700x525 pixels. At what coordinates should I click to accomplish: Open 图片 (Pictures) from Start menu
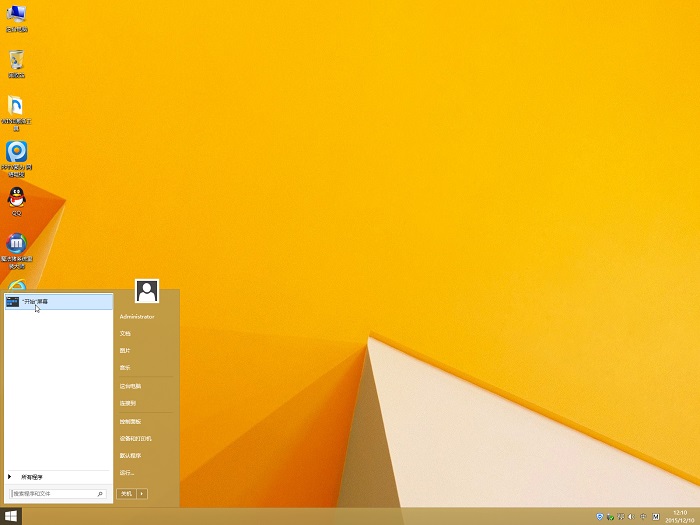[x=125, y=350]
